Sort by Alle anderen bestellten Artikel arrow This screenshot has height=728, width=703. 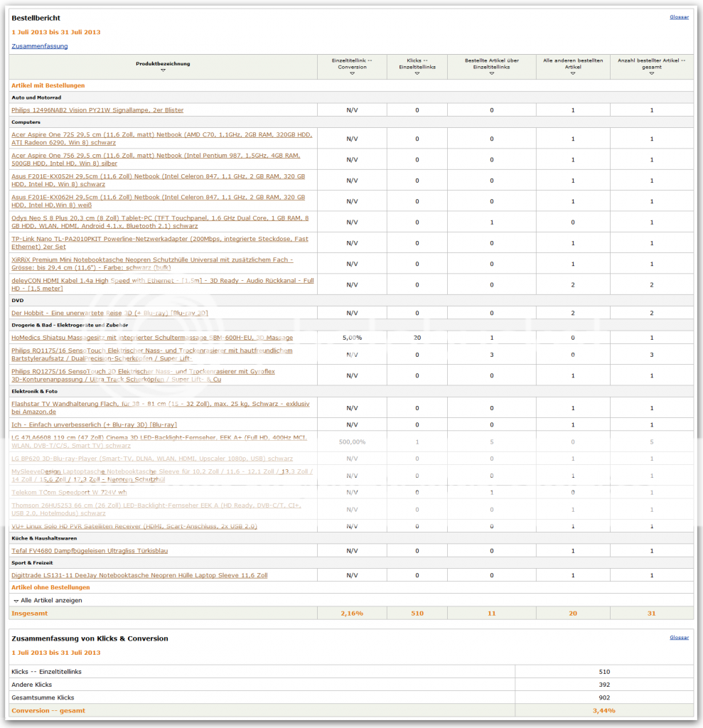[x=572, y=73]
